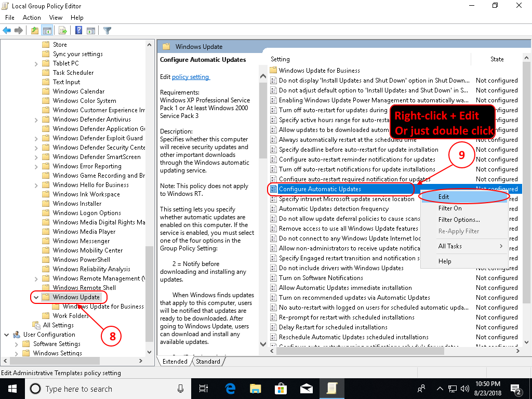
Task: Collapse the User Configuration node
Action: point(6,335)
